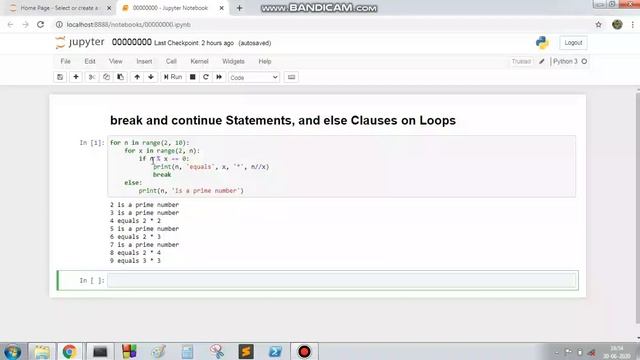The height and width of the screenshot is (360, 640).
Task: Open the Help menu
Action: (x=264, y=61)
